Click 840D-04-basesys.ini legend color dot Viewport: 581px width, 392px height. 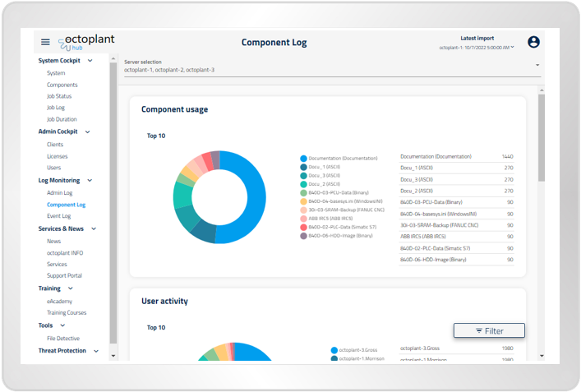coord(303,201)
